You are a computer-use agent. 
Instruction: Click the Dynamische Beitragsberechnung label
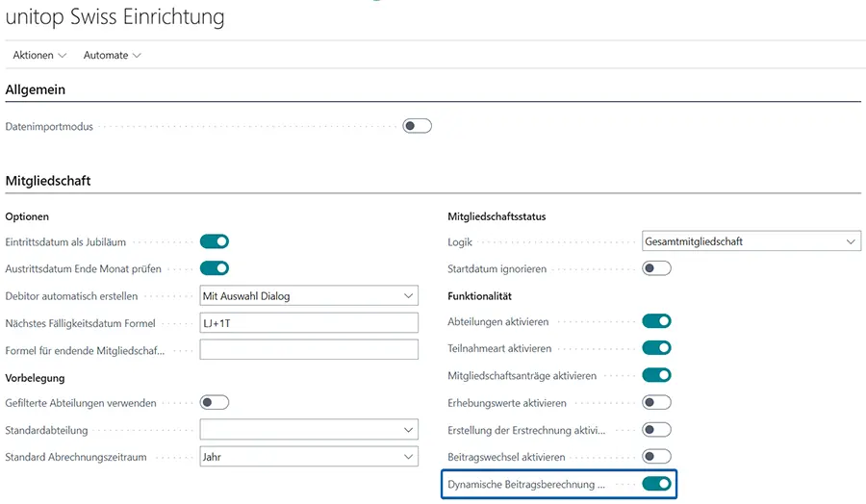coord(526,485)
